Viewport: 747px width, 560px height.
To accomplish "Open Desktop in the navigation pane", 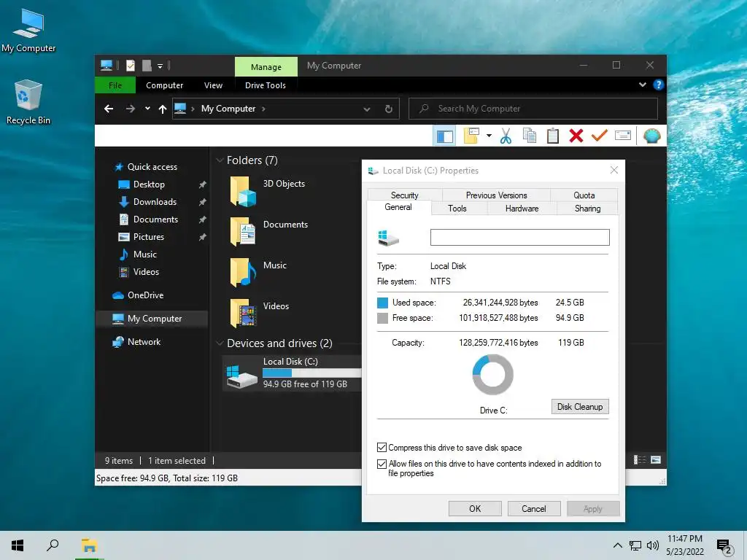I will [149, 184].
